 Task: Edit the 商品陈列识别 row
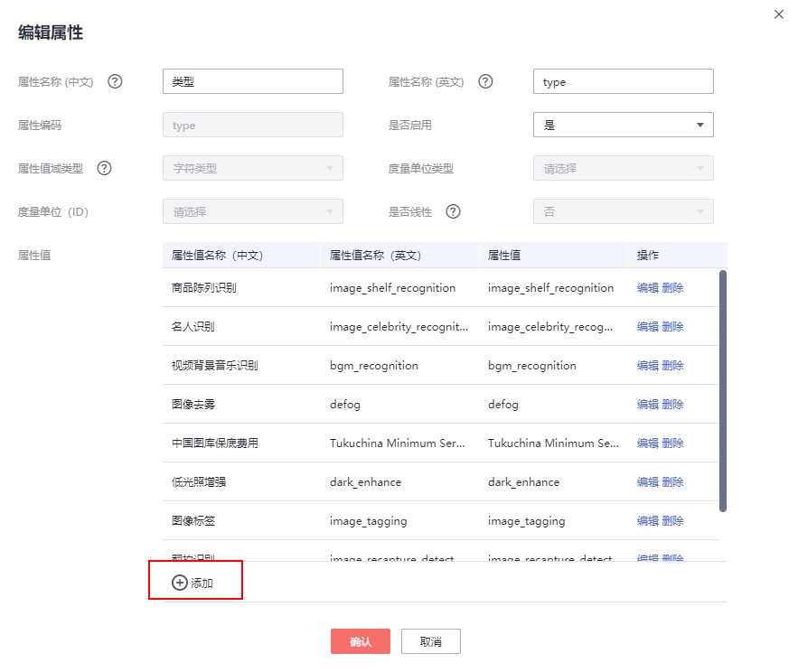click(647, 288)
